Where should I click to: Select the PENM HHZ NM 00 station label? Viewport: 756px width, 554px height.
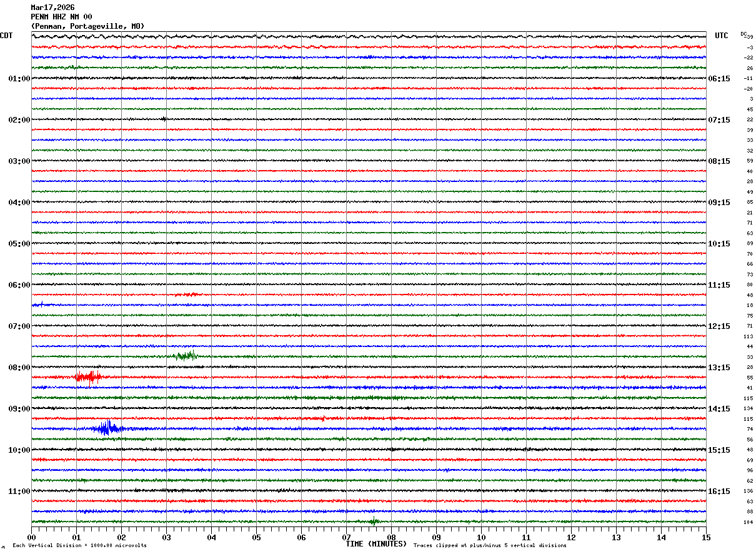61,17
